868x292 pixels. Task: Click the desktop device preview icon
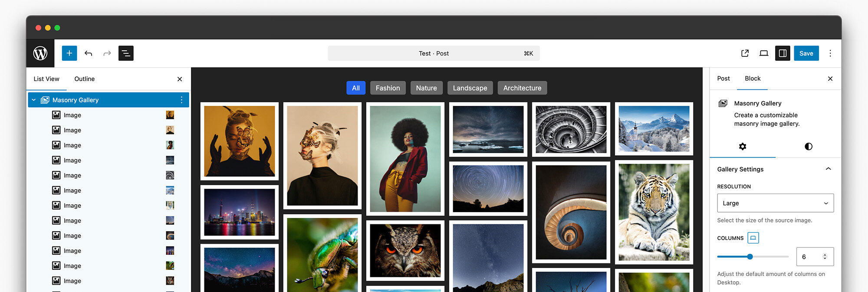pyautogui.click(x=763, y=53)
